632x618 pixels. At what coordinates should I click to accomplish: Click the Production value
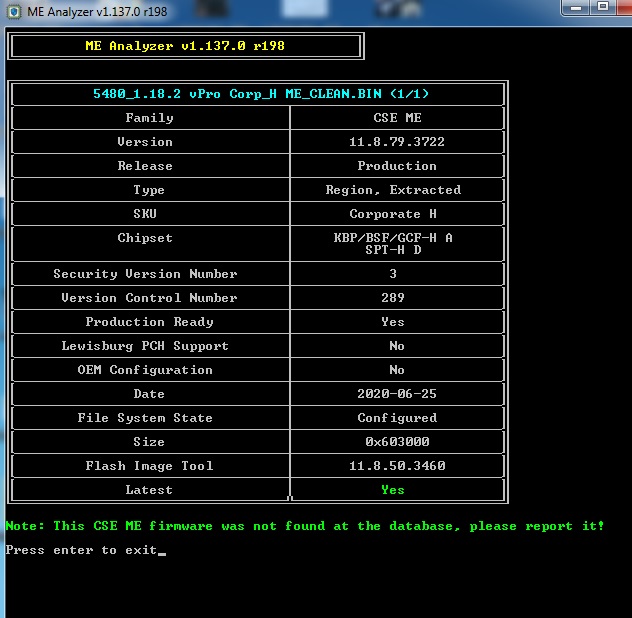point(397,166)
